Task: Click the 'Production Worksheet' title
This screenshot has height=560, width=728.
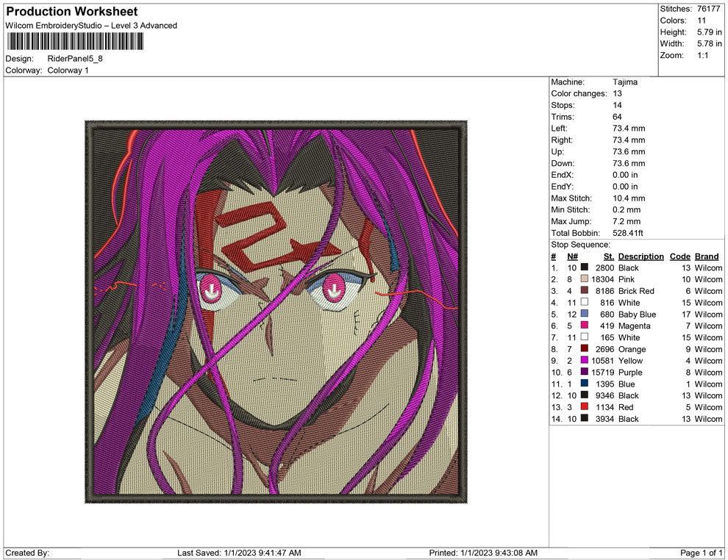Action: pyautogui.click(x=72, y=12)
